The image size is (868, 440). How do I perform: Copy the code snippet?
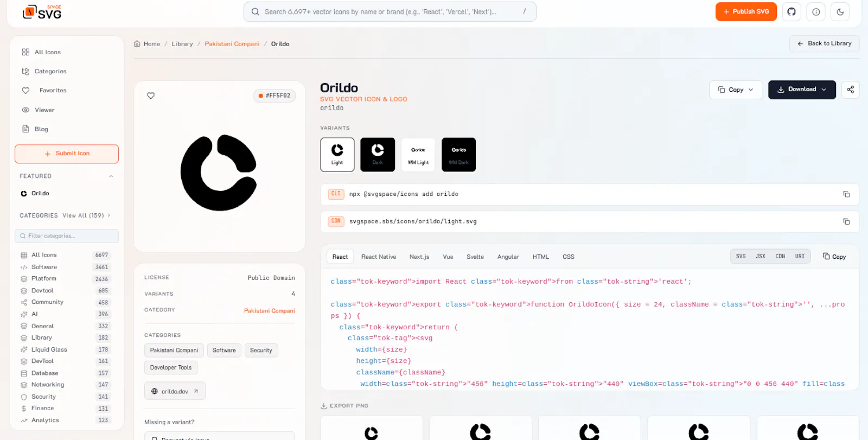pos(834,257)
